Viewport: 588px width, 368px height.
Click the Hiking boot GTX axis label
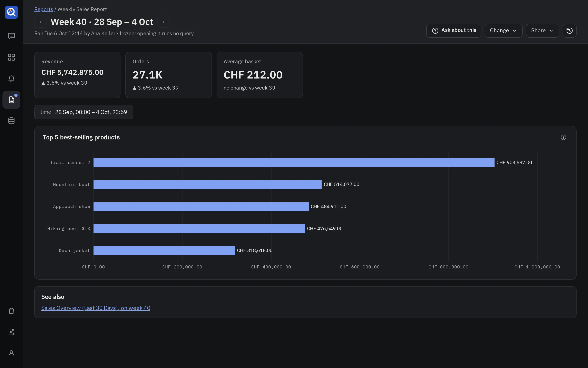pos(69,229)
